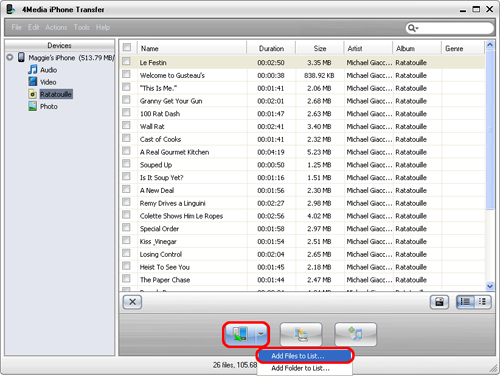This screenshot has height=376, width=500.
Task: Click the save disk icon button
Action: pyautogui.click(x=439, y=302)
